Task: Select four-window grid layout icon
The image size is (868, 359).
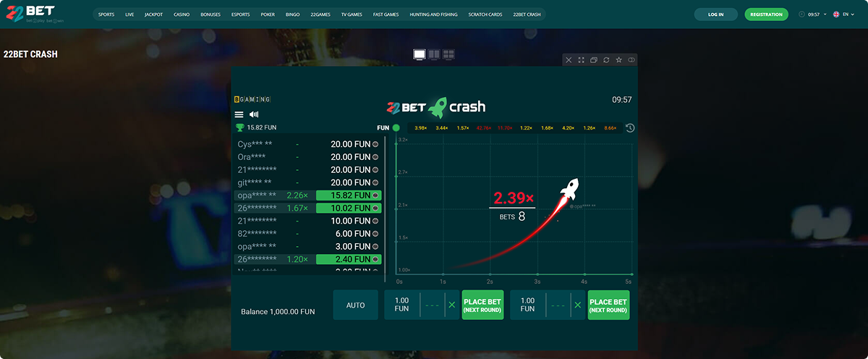Action: tap(448, 54)
